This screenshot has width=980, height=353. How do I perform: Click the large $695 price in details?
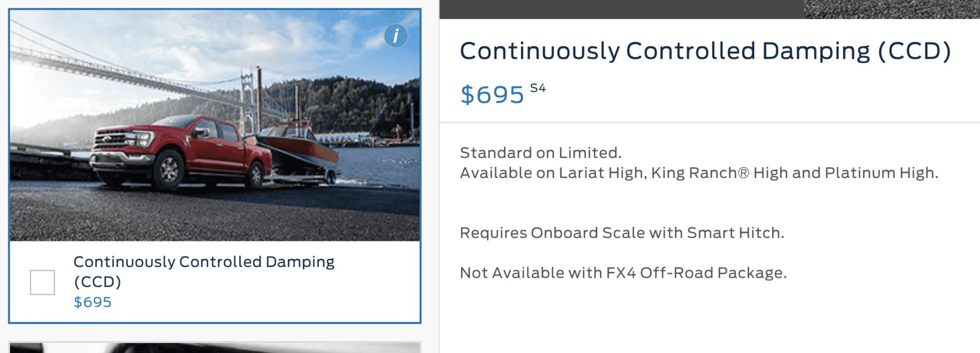point(492,95)
